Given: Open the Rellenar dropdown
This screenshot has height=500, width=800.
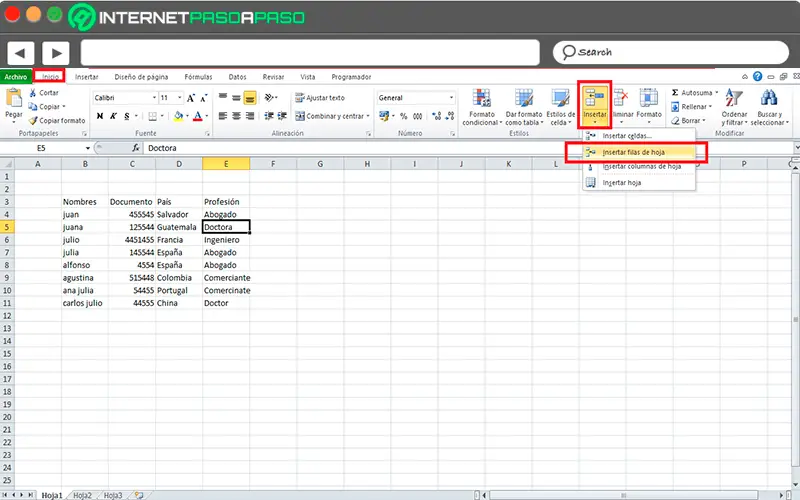Looking at the screenshot, I should pos(692,107).
